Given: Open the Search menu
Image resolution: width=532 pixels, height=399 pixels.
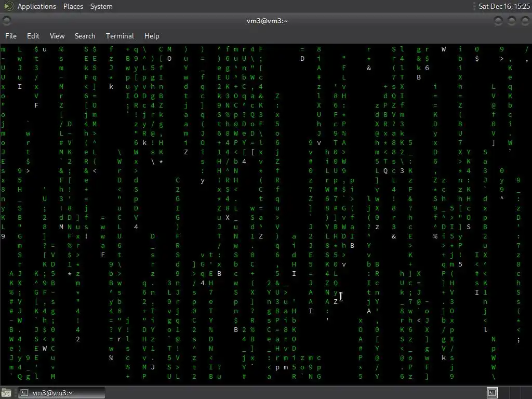Looking at the screenshot, I should (85, 36).
